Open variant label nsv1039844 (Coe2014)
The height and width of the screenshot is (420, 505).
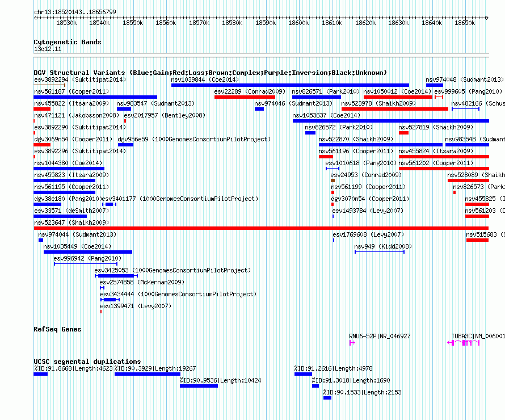coord(205,79)
